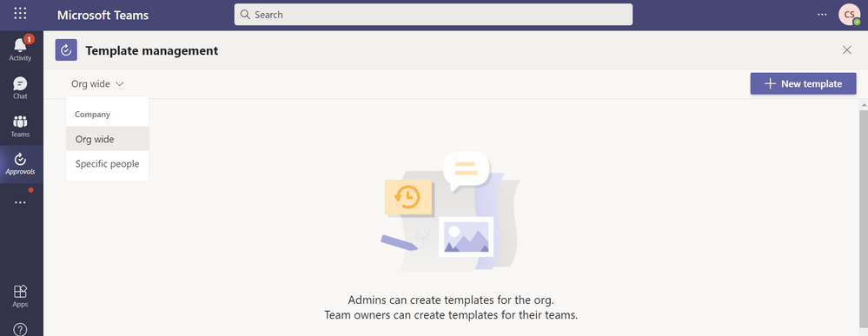Click the Microsoft Teams title
This screenshot has height=336, width=868.
pos(103,15)
